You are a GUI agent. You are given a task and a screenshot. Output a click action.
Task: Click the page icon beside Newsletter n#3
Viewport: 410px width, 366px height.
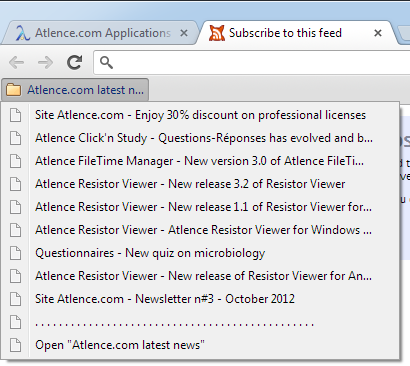click(15, 299)
